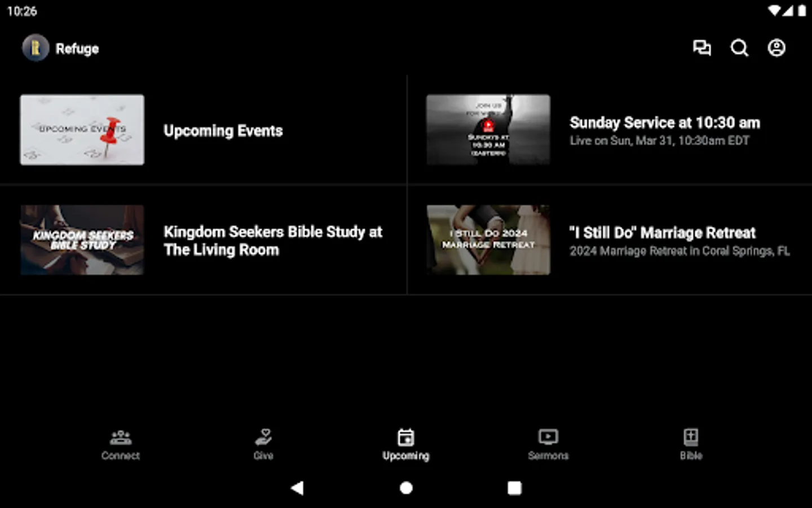Open the search function
This screenshot has height=508, width=812.
click(739, 48)
